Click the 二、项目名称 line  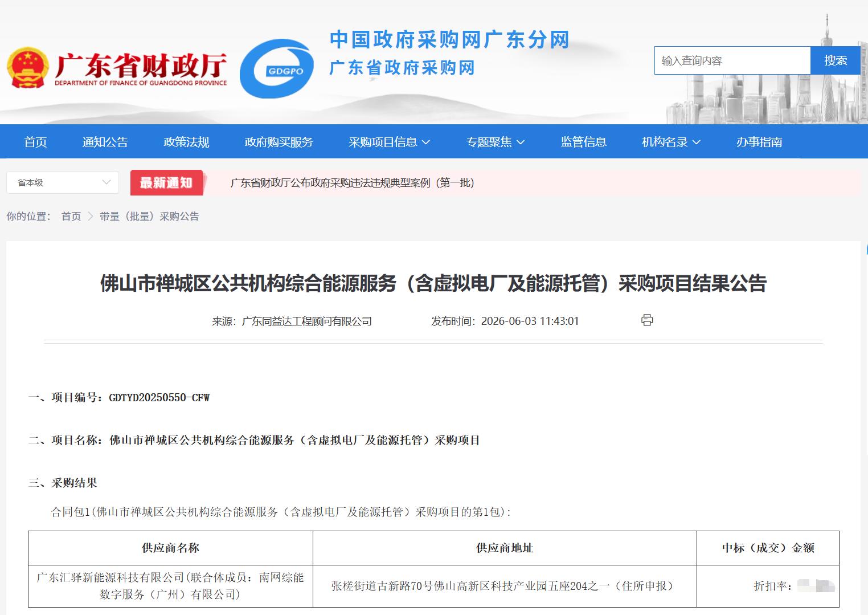click(x=254, y=440)
